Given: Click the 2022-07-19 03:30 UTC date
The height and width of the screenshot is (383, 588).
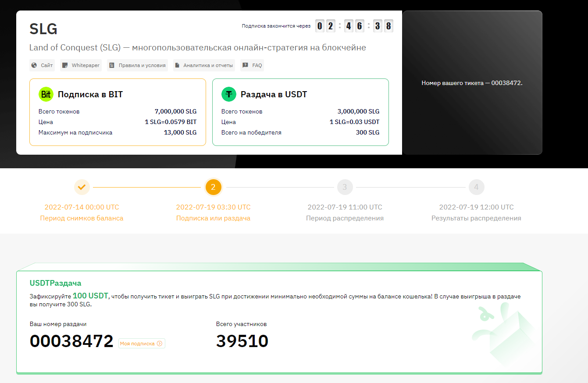Looking at the screenshot, I should coord(214,207).
